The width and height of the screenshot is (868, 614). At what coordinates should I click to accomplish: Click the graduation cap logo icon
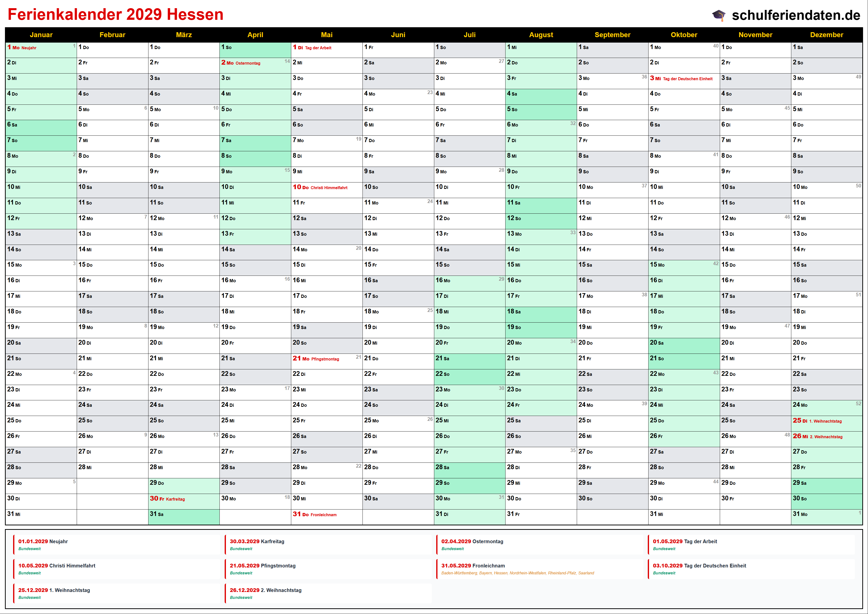point(718,15)
